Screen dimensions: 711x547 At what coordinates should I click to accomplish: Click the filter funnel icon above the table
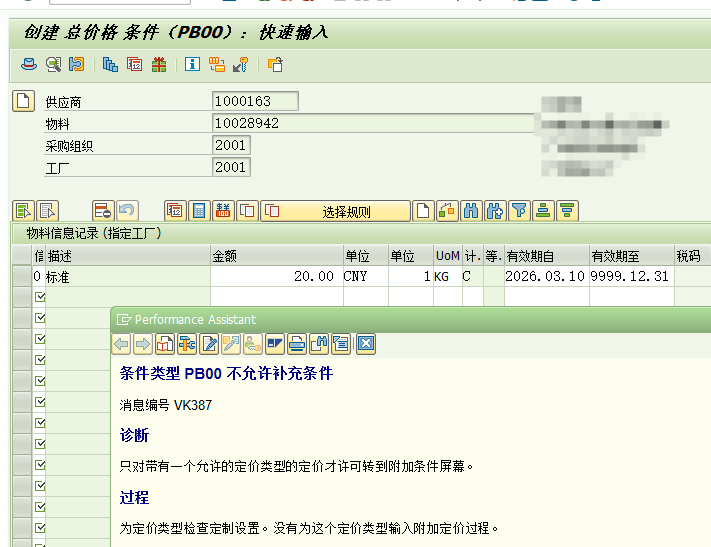pos(519,211)
